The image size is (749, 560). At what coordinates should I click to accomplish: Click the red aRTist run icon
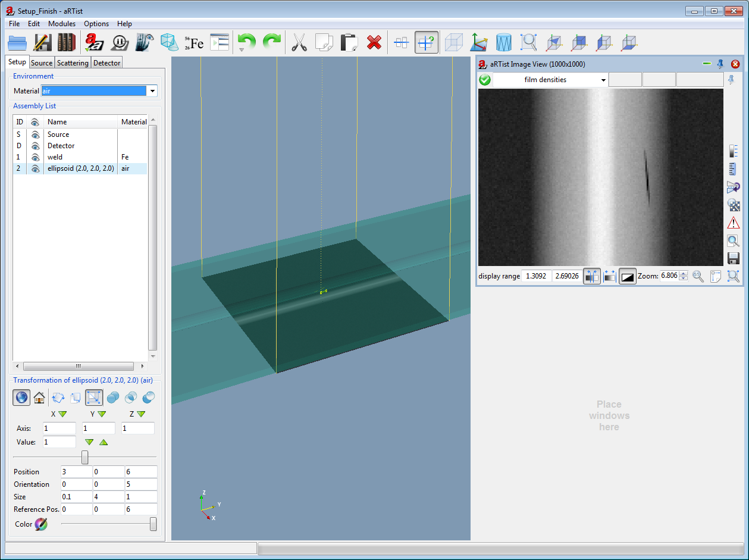[94, 42]
